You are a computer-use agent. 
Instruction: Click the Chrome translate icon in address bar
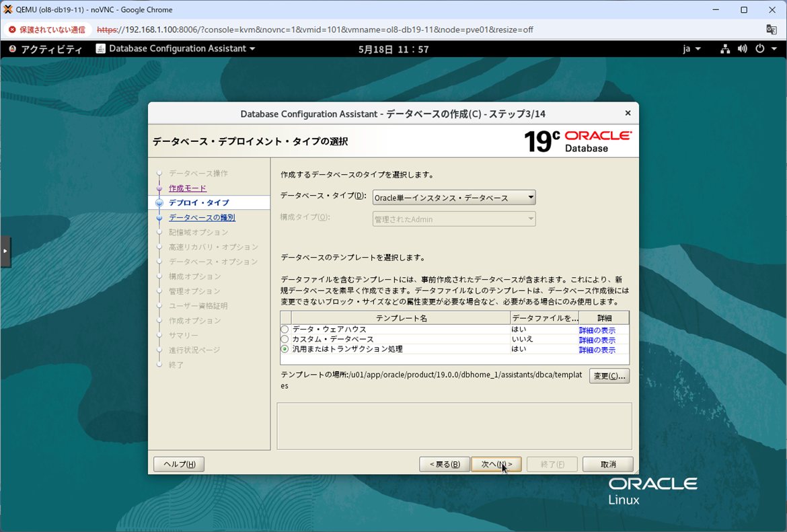click(x=772, y=29)
